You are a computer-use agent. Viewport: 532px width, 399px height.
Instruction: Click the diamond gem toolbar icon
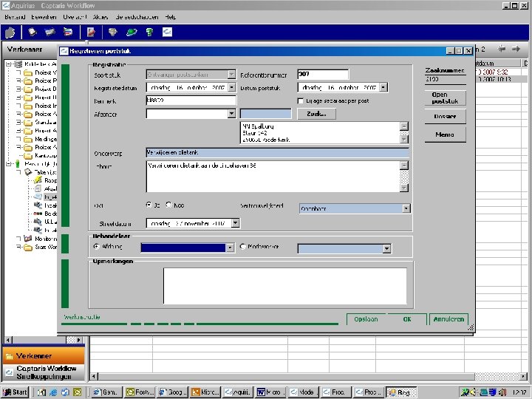(112, 33)
